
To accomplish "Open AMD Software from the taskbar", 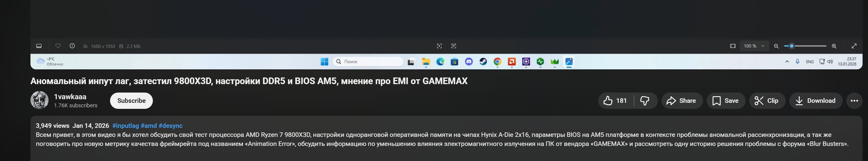I will [x=512, y=62].
